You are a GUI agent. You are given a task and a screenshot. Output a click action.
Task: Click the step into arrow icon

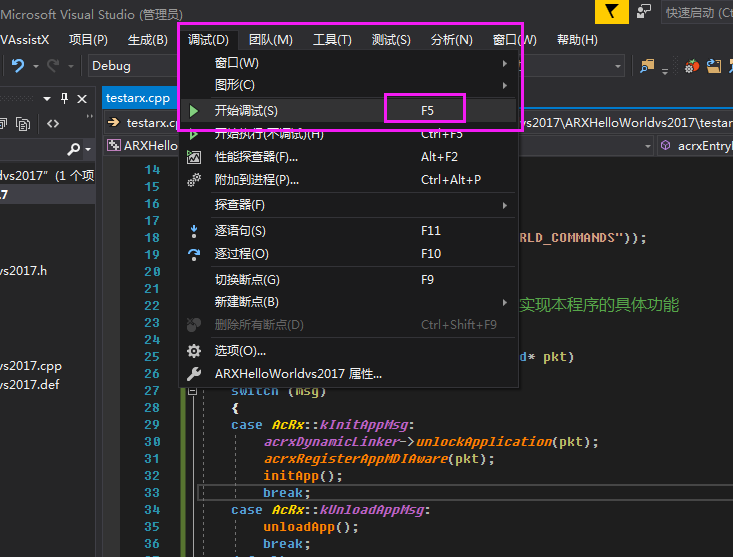tap(194, 231)
